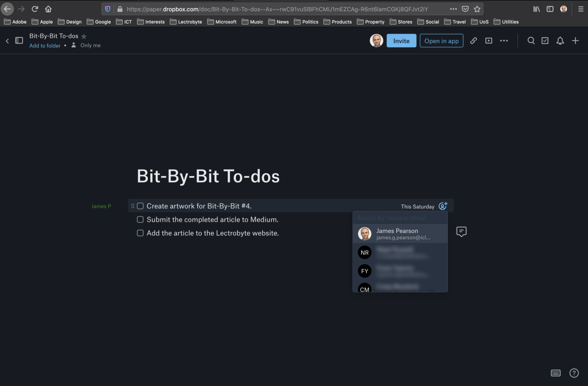Click the assign-person icon beside This Saturday
588x386 pixels.
click(x=443, y=206)
